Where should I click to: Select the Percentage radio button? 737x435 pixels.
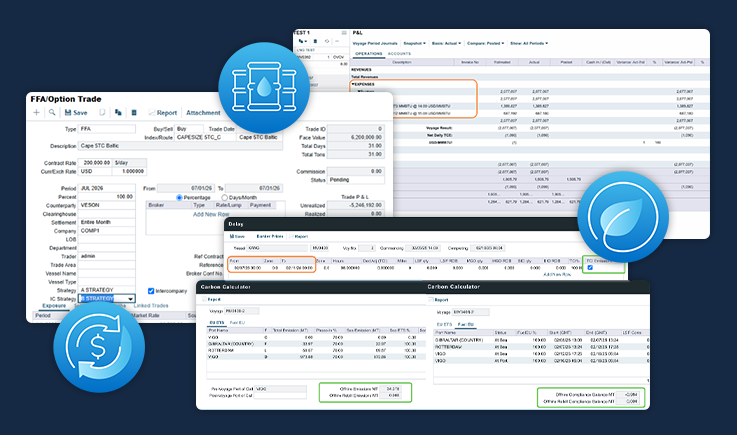179,198
